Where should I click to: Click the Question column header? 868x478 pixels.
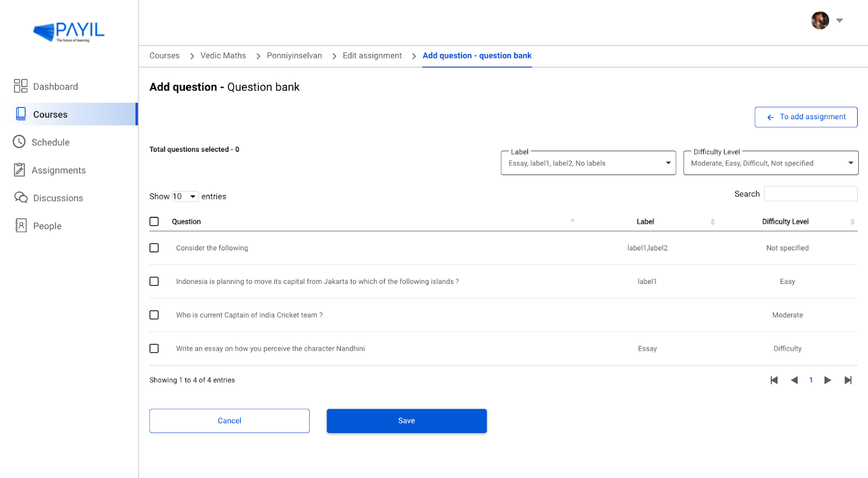[186, 221]
